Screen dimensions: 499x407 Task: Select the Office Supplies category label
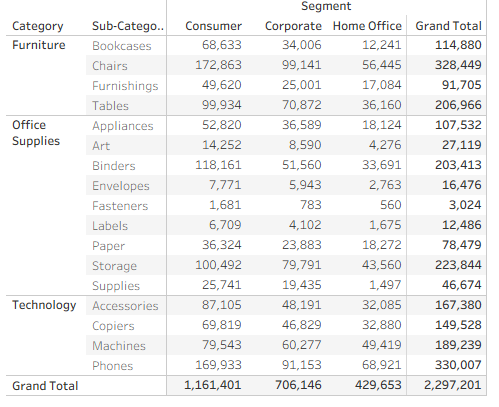[x=36, y=133]
